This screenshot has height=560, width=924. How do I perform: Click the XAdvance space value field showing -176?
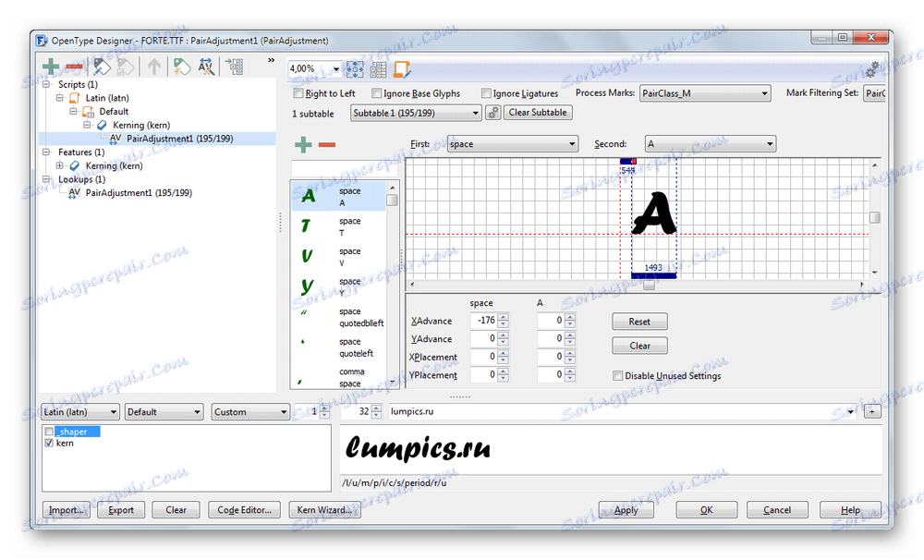(x=484, y=321)
